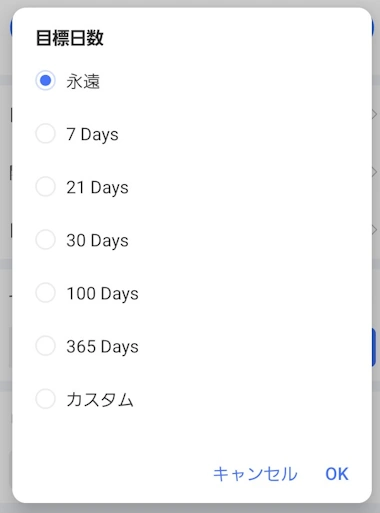Open the top chevron behind the dialog
This screenshot has height=513, width=380.
tap(375, 114)
